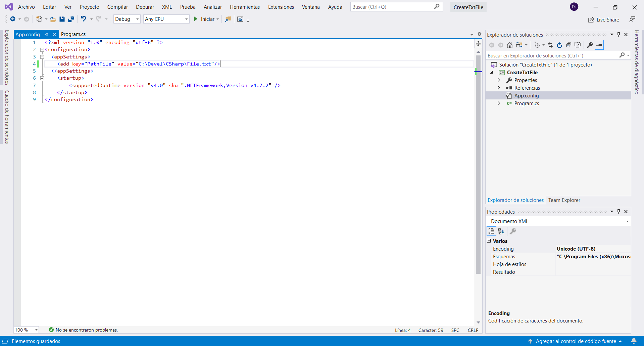The image size is (644, 346).
Task: Switch Properties panel to alphabetical sorting
Action: point(501,231)
